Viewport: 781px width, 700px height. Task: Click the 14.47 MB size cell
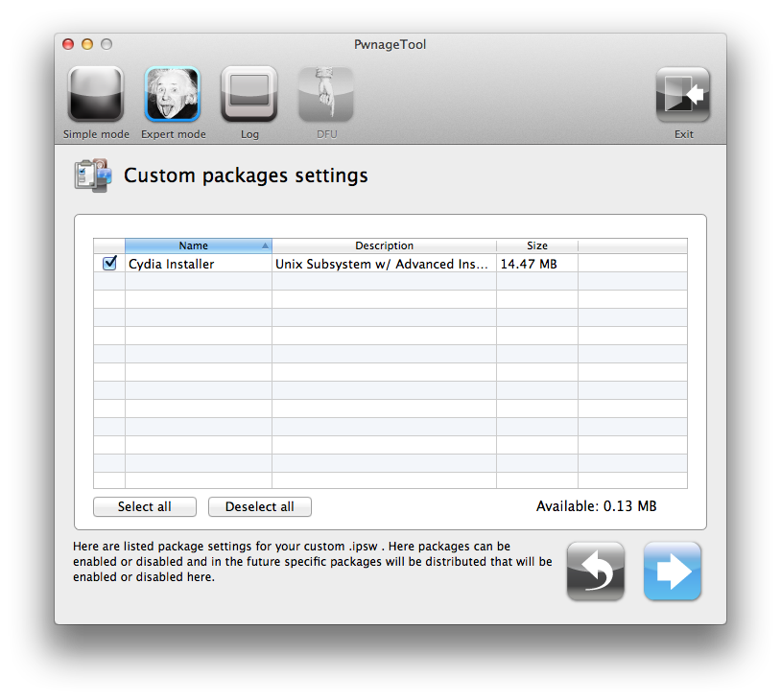[x=537, y=264]
